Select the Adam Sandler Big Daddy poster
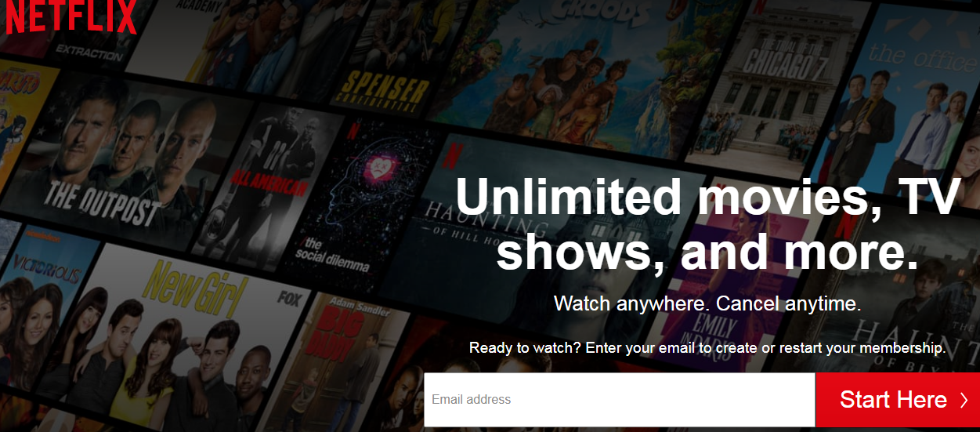This screenshot has width=980, height=432. tap(345, 353)
